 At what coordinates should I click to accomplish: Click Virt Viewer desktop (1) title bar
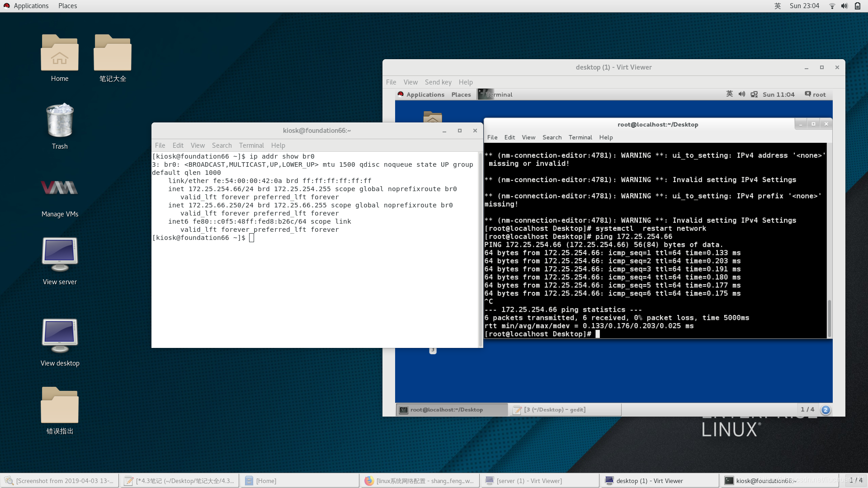(x=613, y=67)
